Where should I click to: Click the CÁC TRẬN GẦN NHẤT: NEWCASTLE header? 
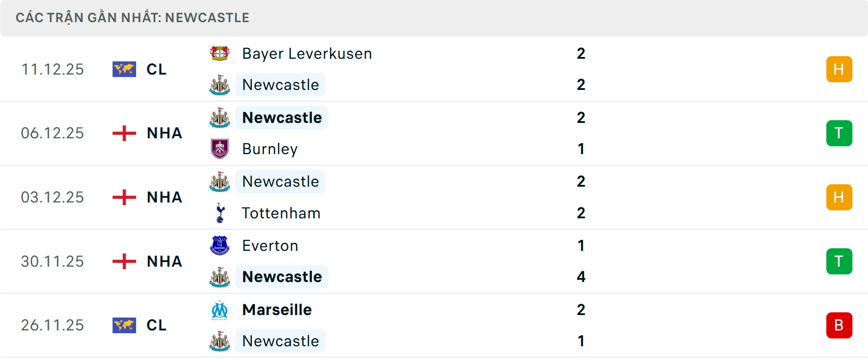[x=132, y=18]
